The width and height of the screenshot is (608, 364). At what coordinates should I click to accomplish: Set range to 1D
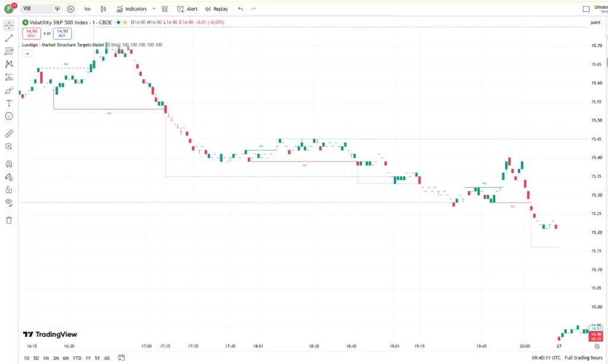(26, 358)
